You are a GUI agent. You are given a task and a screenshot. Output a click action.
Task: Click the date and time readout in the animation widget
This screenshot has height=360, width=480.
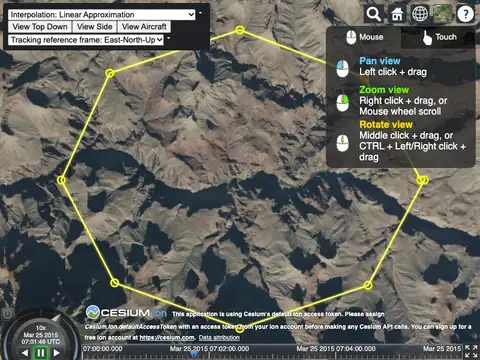[x=41, y=338]
